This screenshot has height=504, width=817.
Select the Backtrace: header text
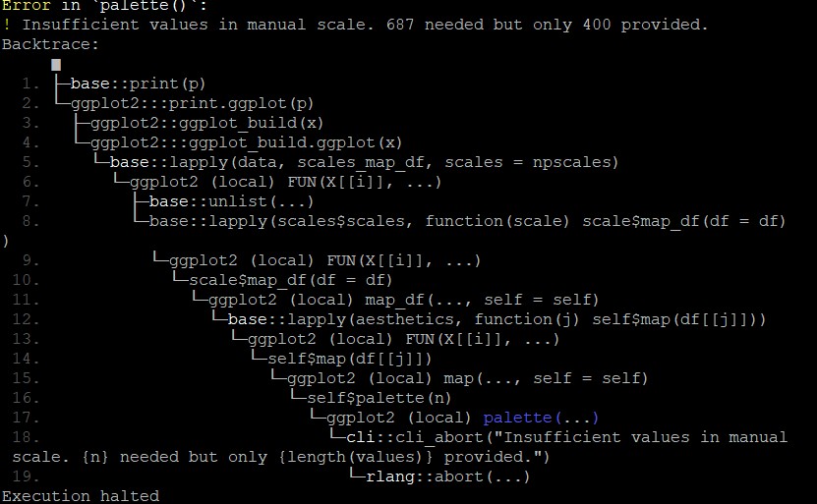point(50,44)
